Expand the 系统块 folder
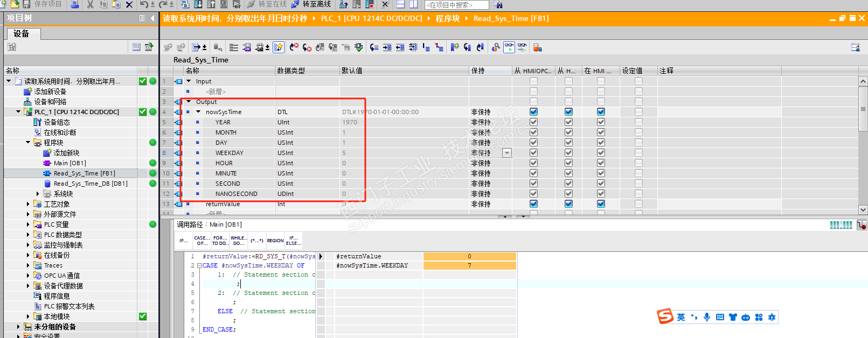 tap(38, 194)
